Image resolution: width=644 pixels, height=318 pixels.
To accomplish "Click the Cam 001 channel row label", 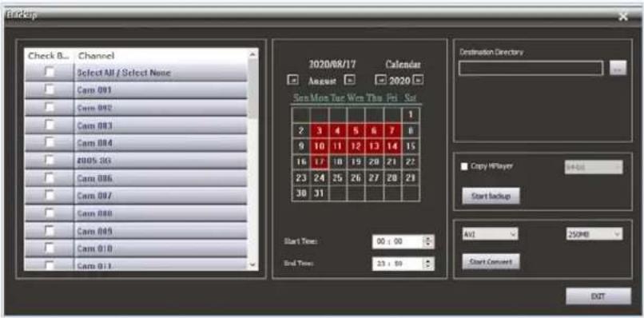I will 94,89.
